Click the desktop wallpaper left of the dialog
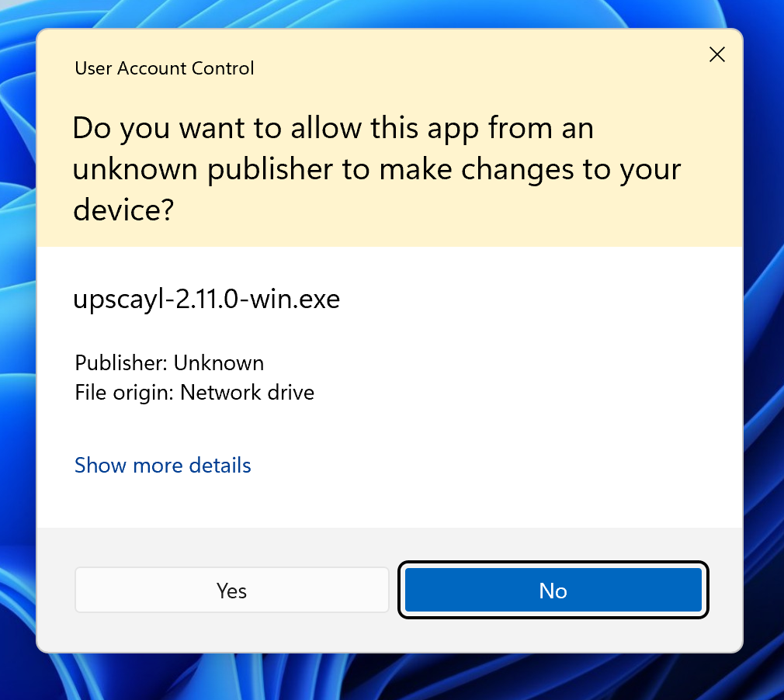The height and width of the screenshot is (700, 784). pos(17,349)
